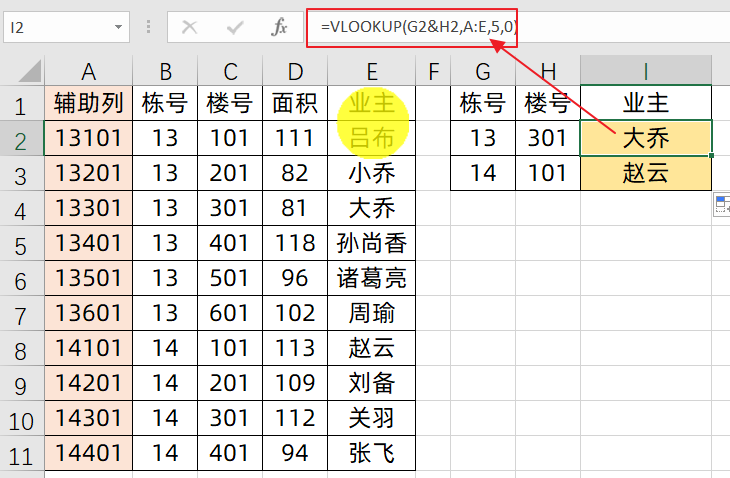Click cell E4 containing 大乔
The height and width of the screenshot is (478, 730).
[x=372, y=208]
